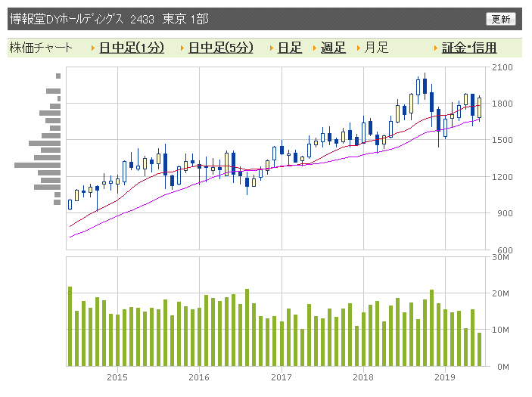
Task: Click the 20M volume axis label
Action: (x=500, y=293)
